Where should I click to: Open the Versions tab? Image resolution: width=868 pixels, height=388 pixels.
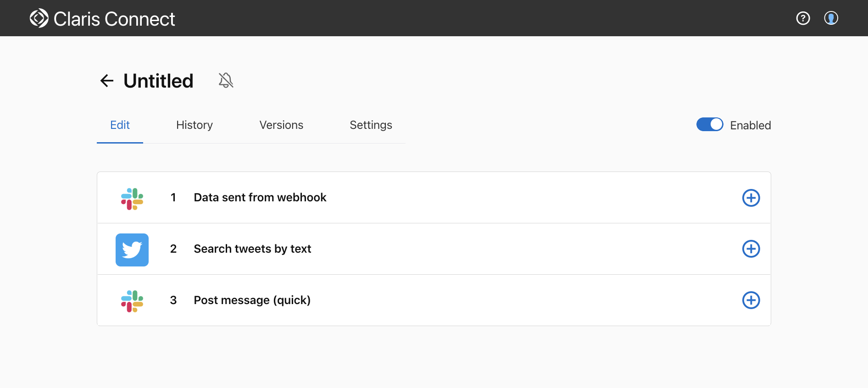pyautogui.click(x=281, y=125)
